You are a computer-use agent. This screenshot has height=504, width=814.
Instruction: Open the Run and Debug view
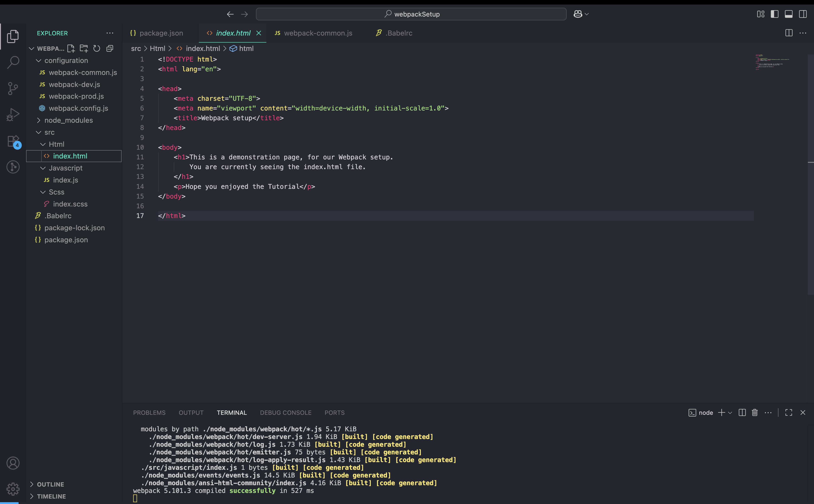pyautogui.click(x=13, y=114)
